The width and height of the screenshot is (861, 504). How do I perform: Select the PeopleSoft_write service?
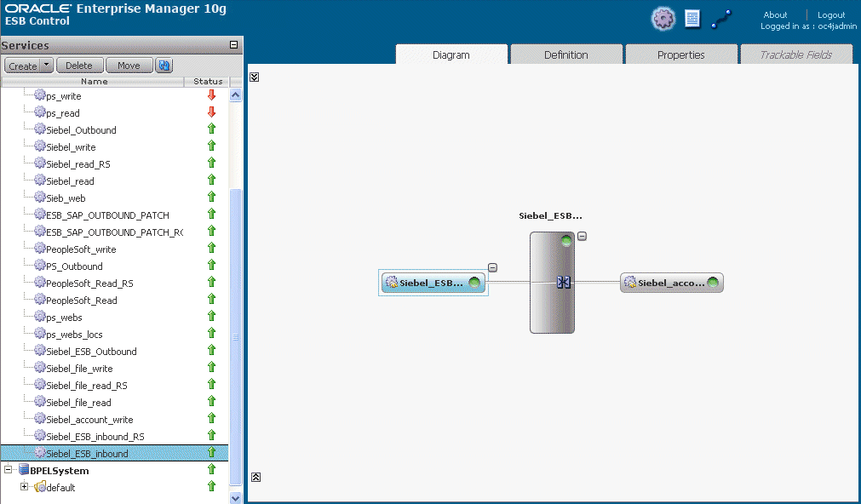[81, 249]
